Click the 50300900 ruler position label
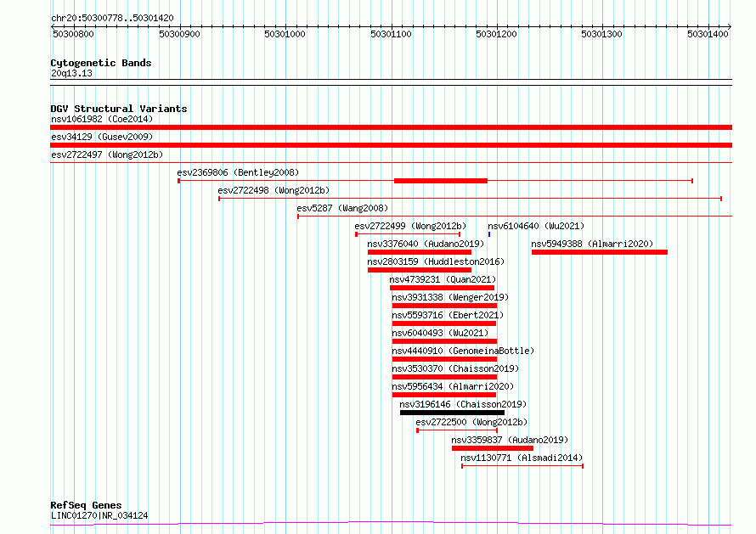 tap(179, 34)
